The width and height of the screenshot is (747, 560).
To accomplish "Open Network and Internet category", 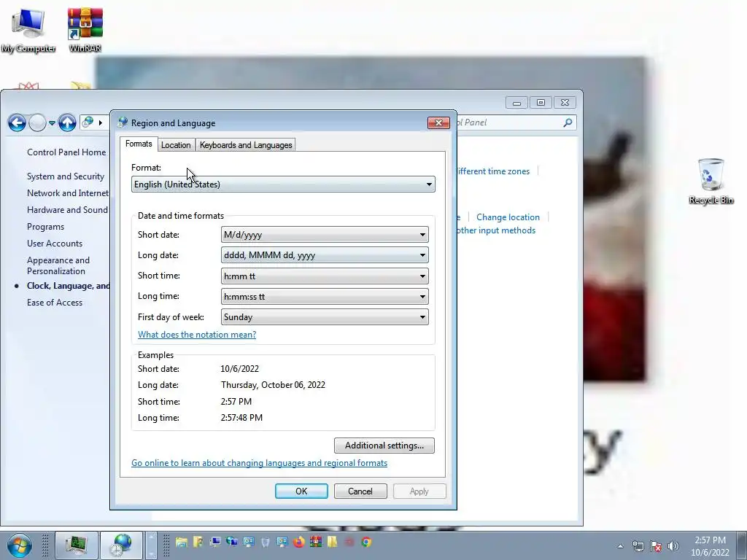I will tap(68, 192).
